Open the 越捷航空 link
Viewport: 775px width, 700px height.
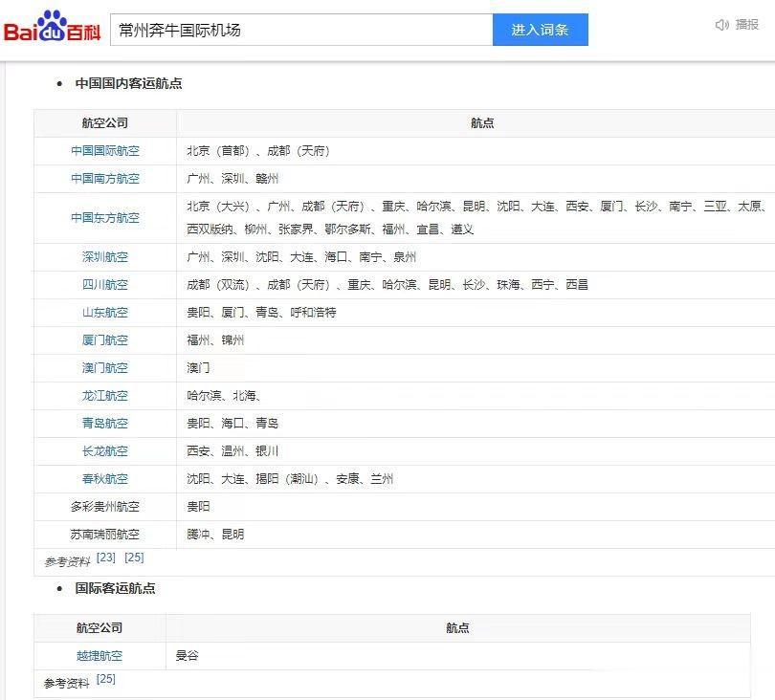coord(100,656)
